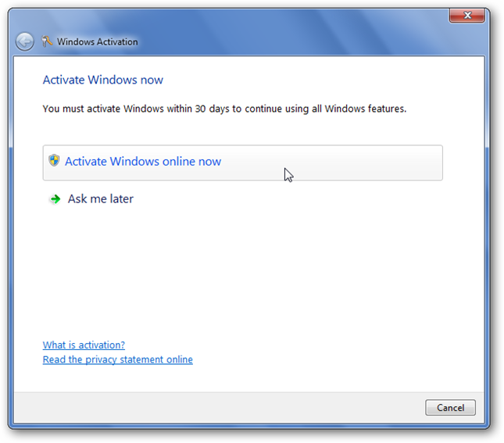Cancel the activation wizard
The height and width of the screenshot is (443, 504).
(x=450, y=408)
